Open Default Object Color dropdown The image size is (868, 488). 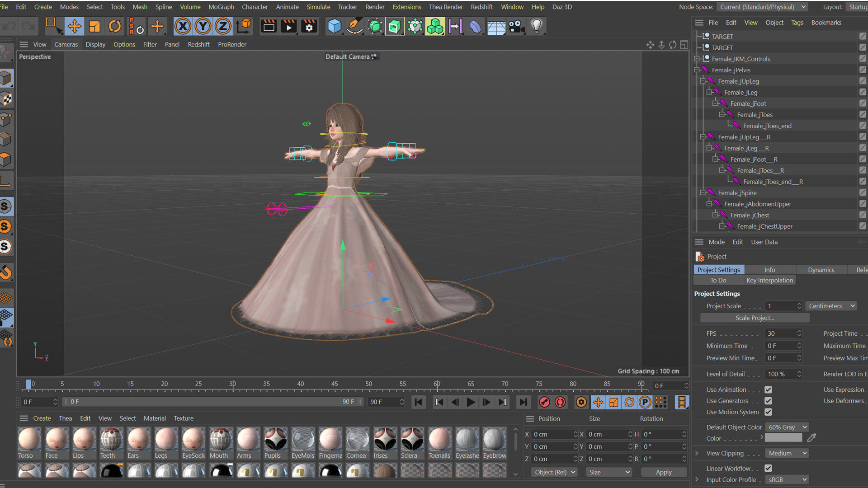(787, 427)
